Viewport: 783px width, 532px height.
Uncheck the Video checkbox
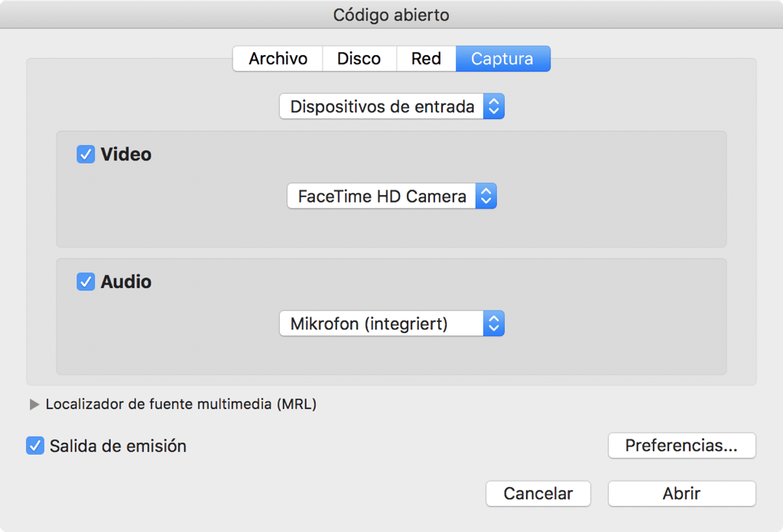click(x=86, y=154)
